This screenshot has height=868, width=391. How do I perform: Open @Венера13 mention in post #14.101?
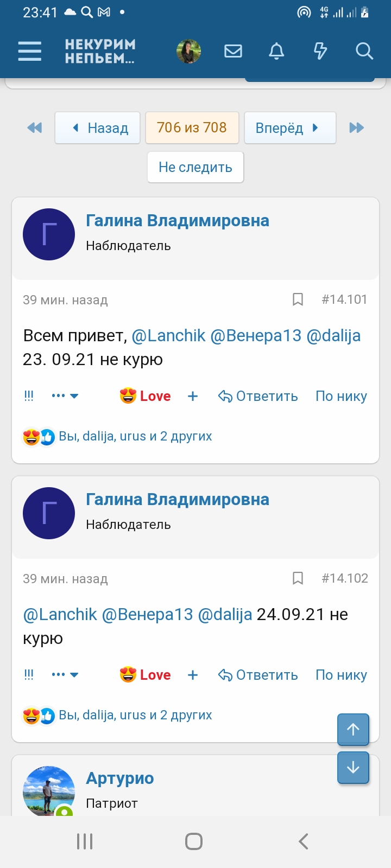(255, 336)
